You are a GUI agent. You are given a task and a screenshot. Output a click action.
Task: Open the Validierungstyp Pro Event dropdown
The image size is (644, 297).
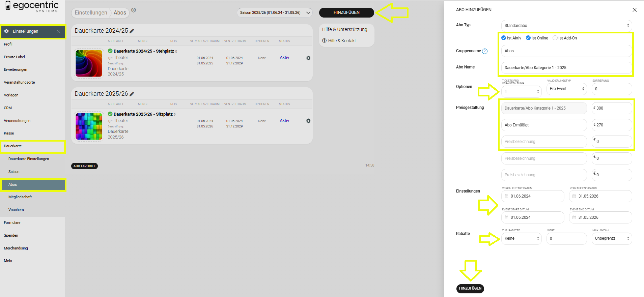tap(566, 89)
